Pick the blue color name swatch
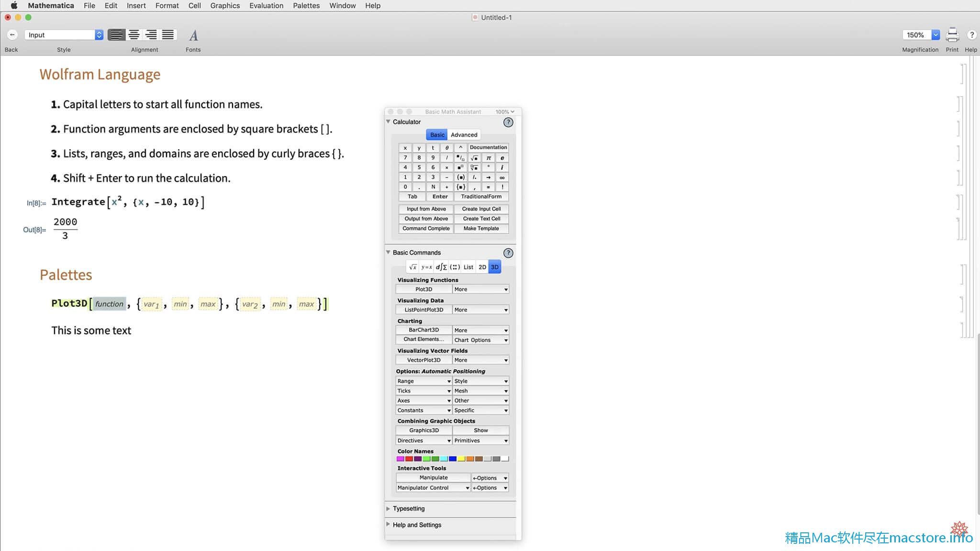 tap(453, 459)
